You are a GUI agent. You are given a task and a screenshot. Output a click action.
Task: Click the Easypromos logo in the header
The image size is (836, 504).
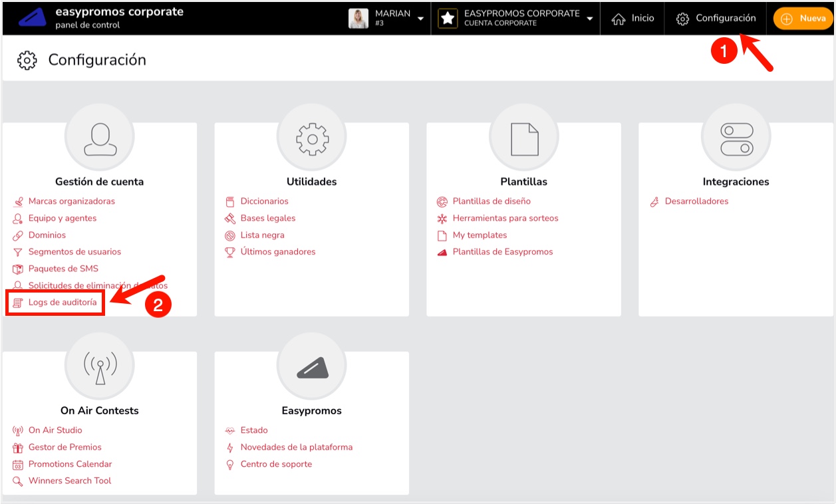tap(33, 18)
